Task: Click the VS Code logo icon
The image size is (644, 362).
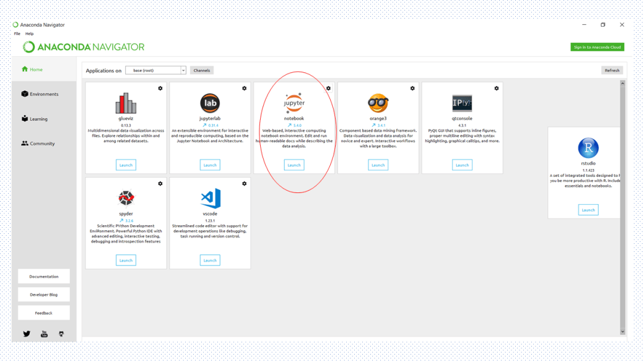Action: click(x=211, y=198)
